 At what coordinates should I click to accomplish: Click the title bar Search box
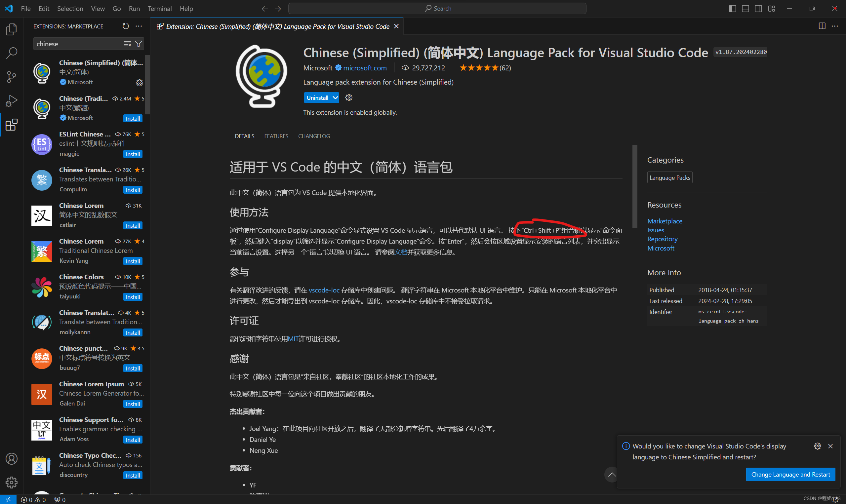pos(437,9)
